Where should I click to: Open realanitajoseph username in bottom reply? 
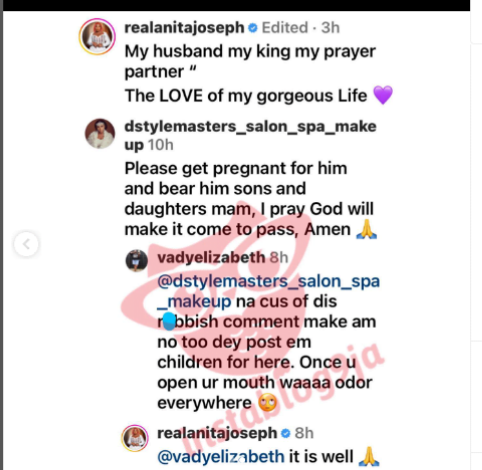(217, 433)
